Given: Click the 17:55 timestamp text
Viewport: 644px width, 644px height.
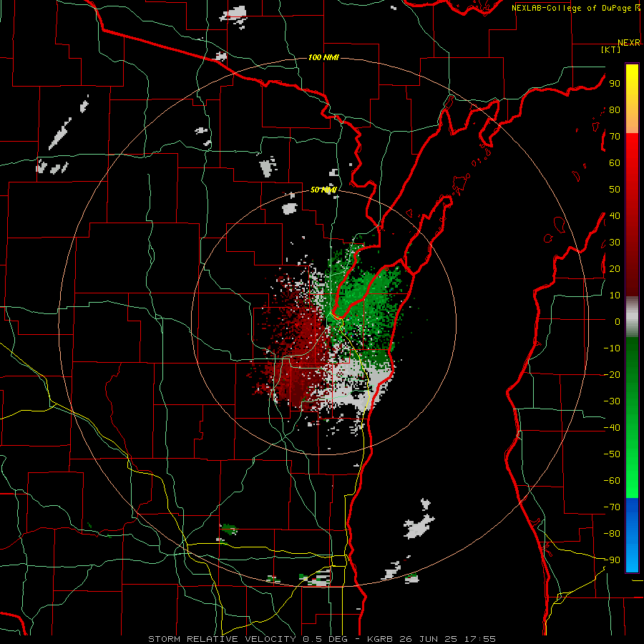Looking at the screenshot, I should tap(479, 639).
